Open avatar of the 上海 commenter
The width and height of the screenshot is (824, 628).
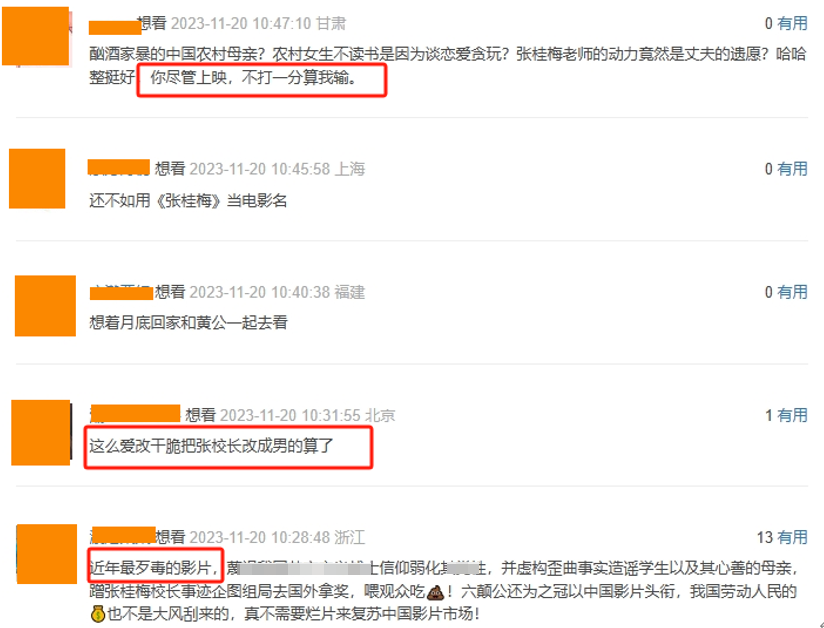point(37,179)
